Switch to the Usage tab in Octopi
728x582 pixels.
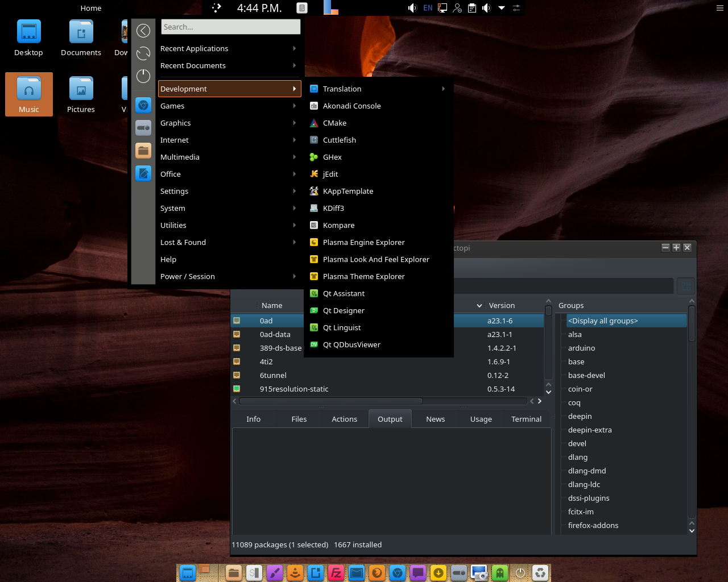(x=481, y=419)
